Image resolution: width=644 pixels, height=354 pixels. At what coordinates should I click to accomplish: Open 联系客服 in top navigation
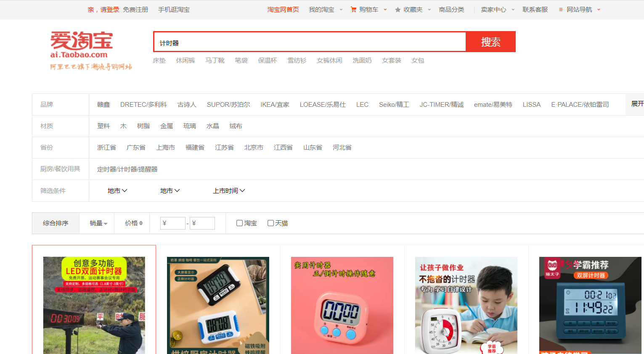tap(535, 10)
